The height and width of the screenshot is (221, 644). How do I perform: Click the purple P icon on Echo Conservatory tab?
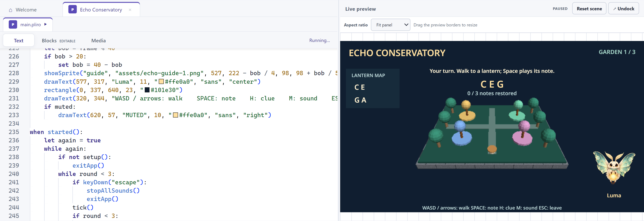[72, 10]
